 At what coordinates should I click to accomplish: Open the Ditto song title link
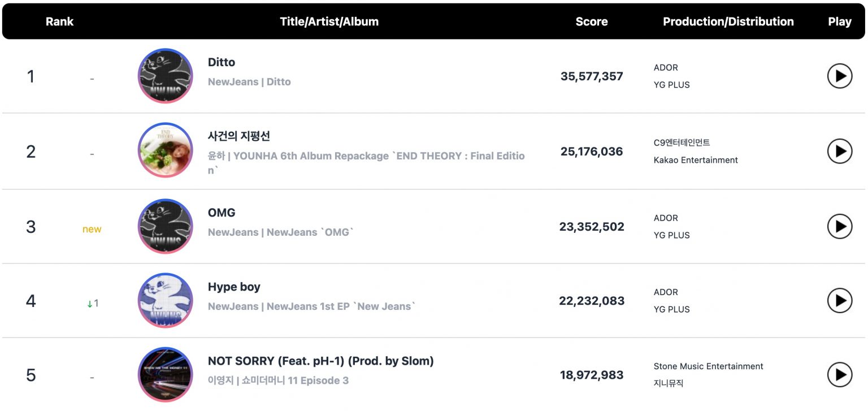point(222,62)
